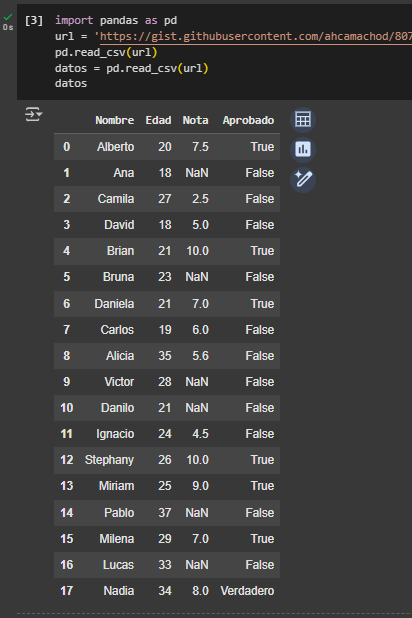Image resolution: width=412 pixels, height=618 pixels.
Task: Select the Verdadero cell in row 17
Action: click(x=247, y=591)
